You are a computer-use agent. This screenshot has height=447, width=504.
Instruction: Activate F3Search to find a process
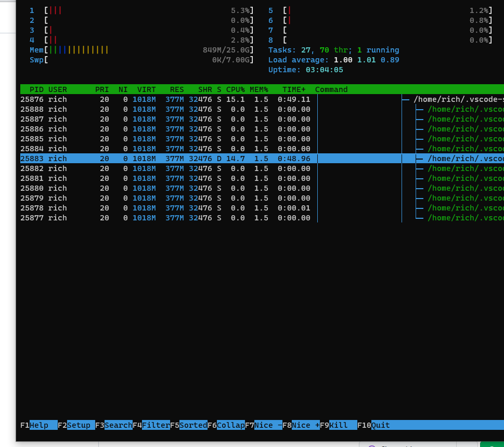(118, 425)
